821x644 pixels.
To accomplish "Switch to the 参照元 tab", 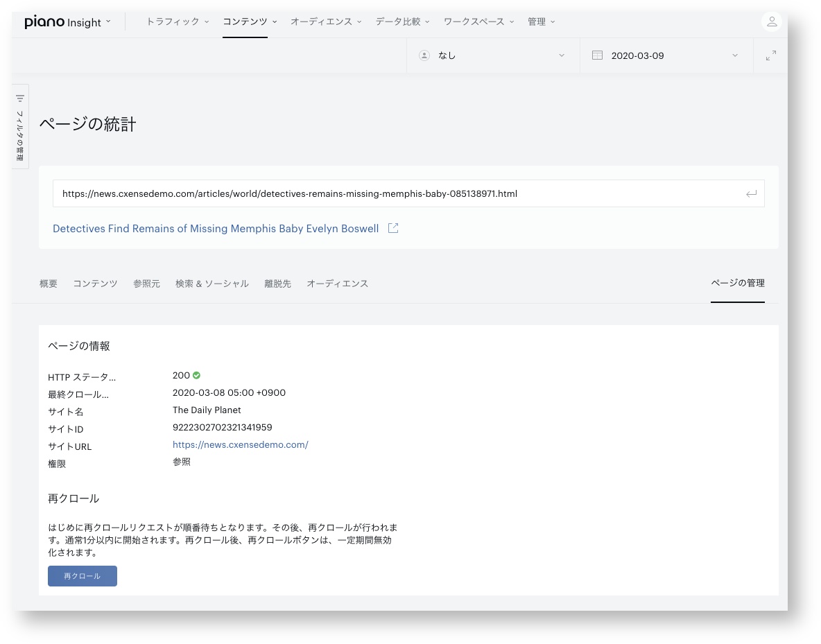I will point(146,284).
